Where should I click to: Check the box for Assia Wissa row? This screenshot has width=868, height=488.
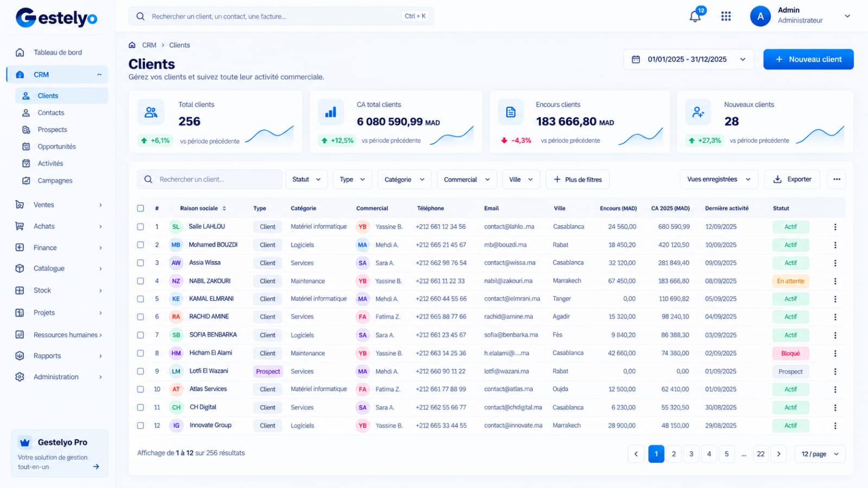[141, 263]
